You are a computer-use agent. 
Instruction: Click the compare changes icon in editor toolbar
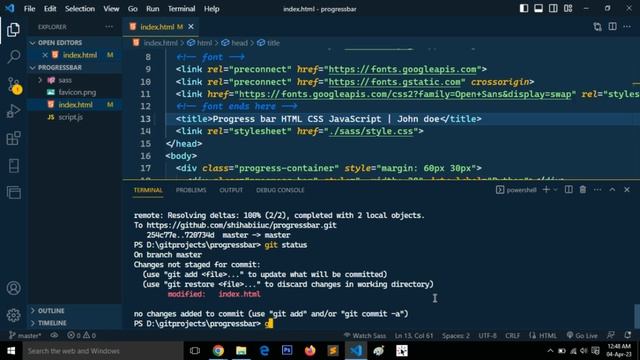pos(598,27)
